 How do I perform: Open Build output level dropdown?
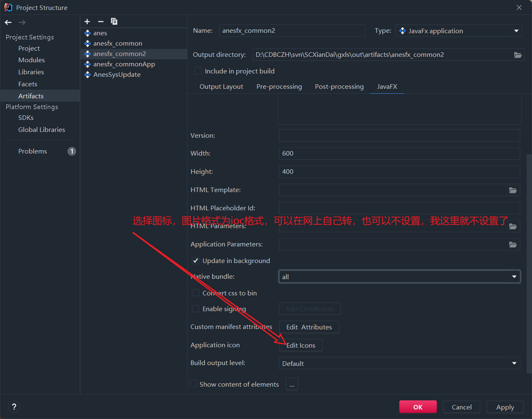(x=399, y=363)
